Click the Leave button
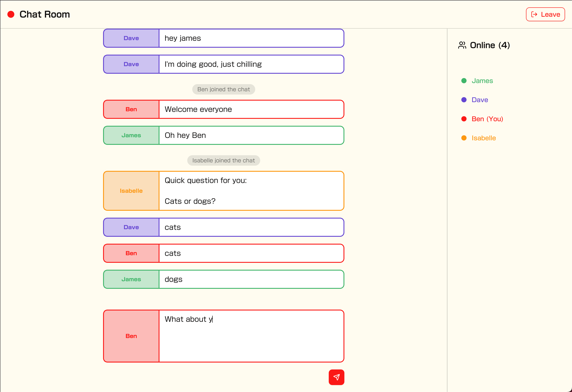The width and height of the screenshot is (572, 392). point(545,14)
